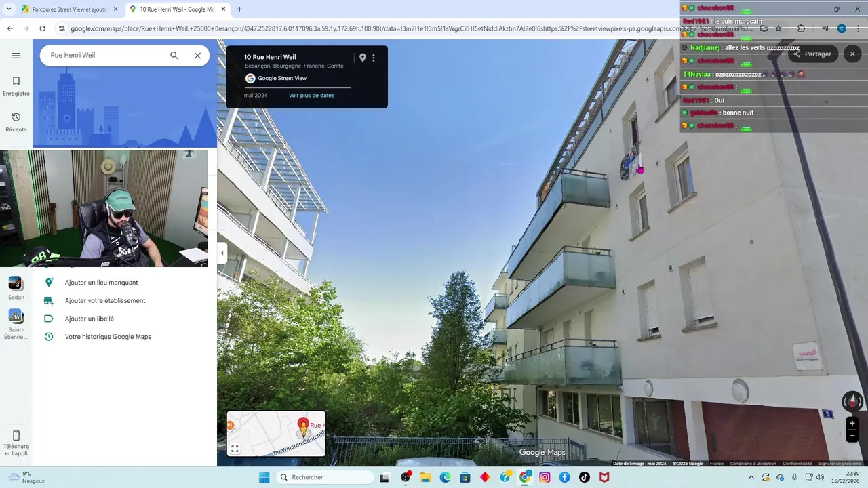Open the tab search dropdown arrow
868x488 pixels.
tap(9, 9)
